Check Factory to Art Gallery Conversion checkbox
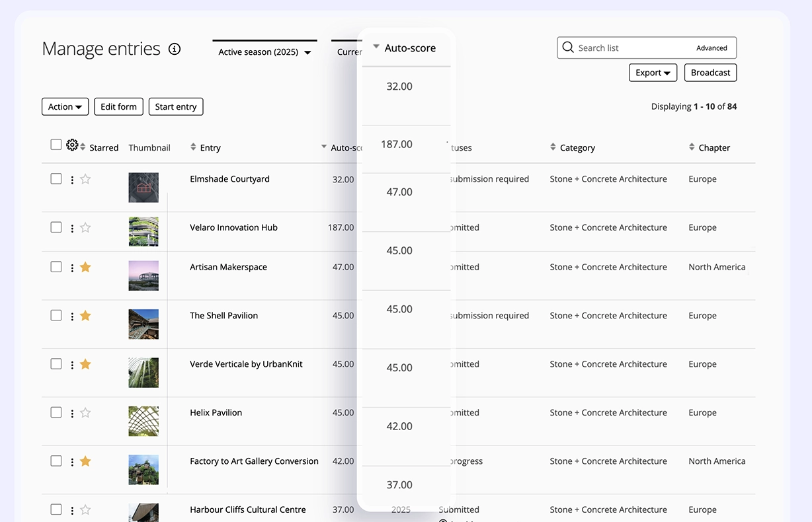The height and width of the screenshot is (522, 812). (56, 461)
